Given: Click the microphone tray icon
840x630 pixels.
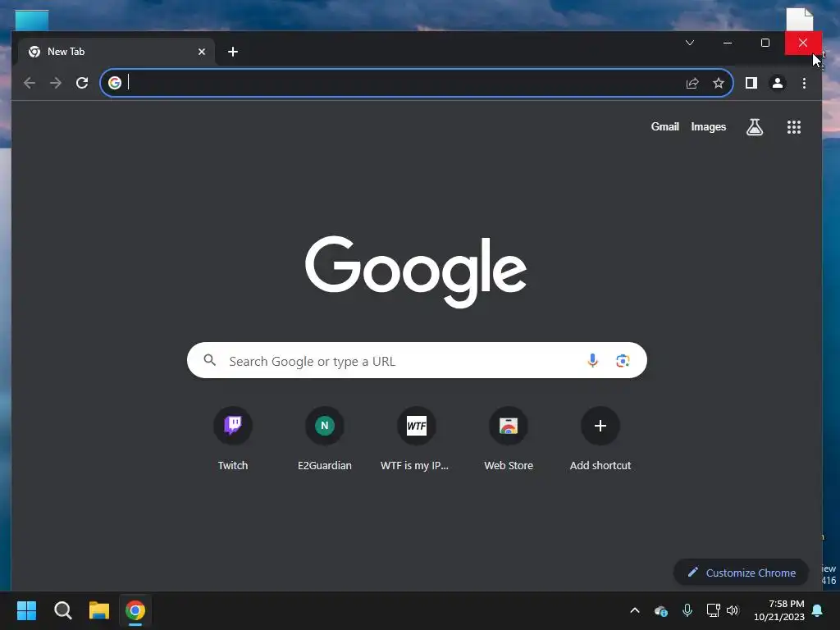Looking at the screenshot, I should click(687, 610).
